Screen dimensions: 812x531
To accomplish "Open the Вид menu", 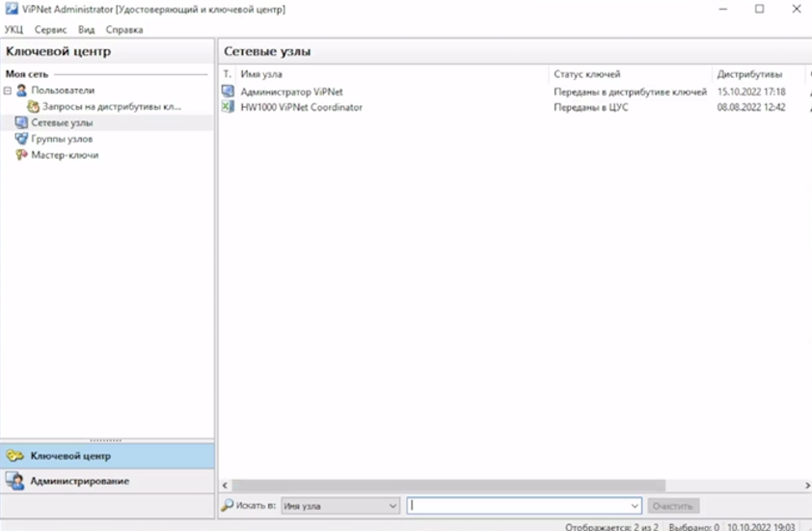I will [x=87, y=30].
